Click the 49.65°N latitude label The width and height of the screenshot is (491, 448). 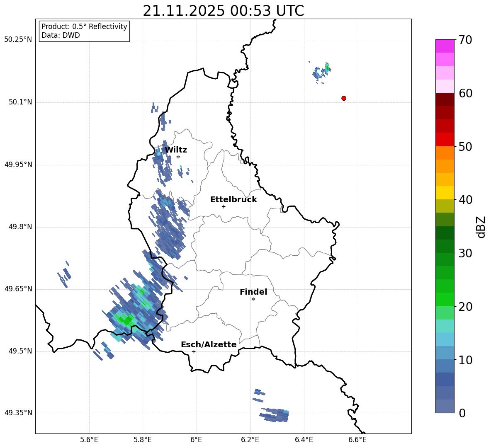pyautogui.click(x=18, y=289)
